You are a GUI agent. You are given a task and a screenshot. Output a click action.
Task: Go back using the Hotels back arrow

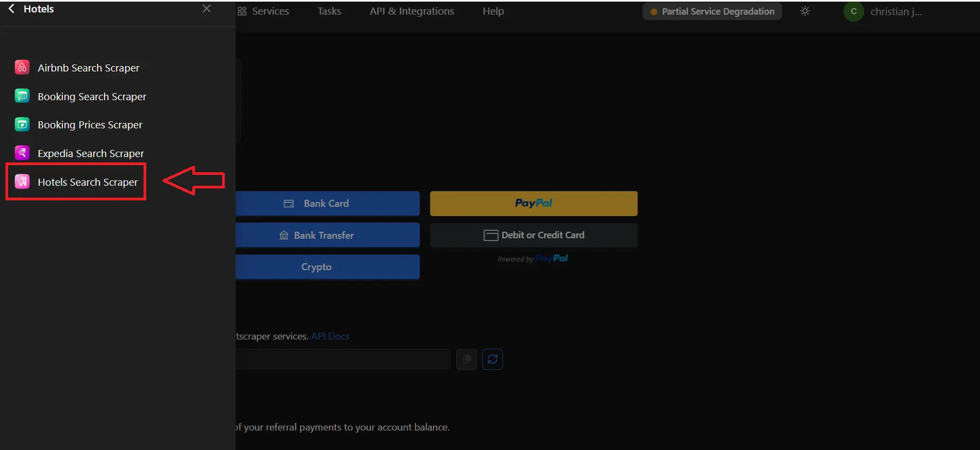point(11,9)
